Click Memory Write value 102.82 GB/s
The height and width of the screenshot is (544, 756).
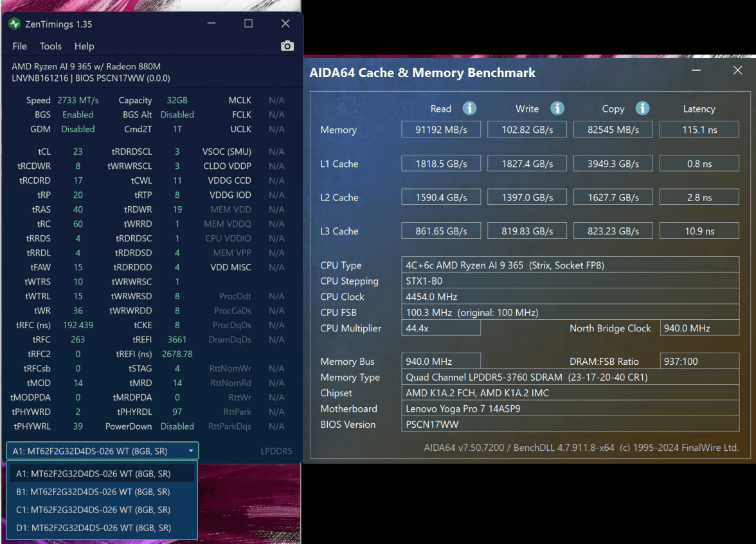pos(527,130)
